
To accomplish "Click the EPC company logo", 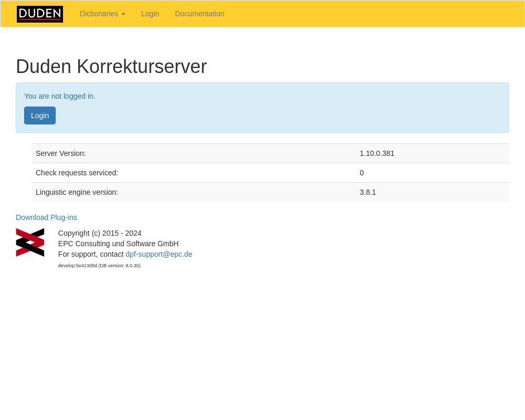I will [x=30, y=243].
